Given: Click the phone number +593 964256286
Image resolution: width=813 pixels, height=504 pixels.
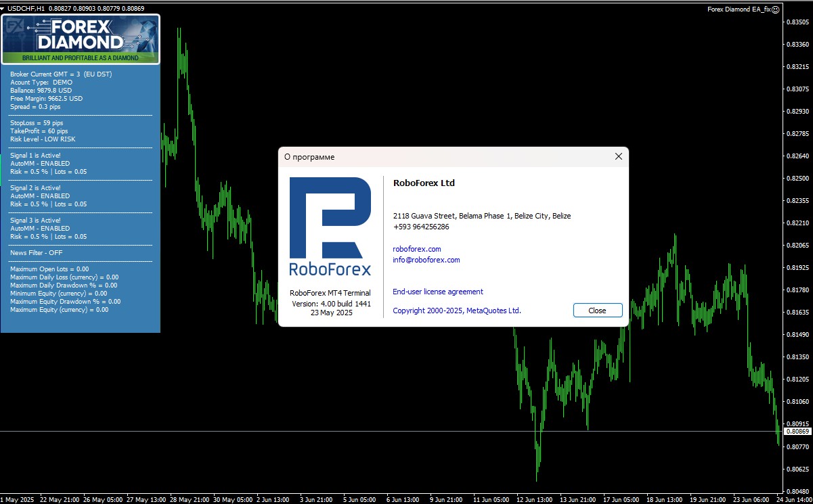Looking at the screenshot, I should point(421,227).
